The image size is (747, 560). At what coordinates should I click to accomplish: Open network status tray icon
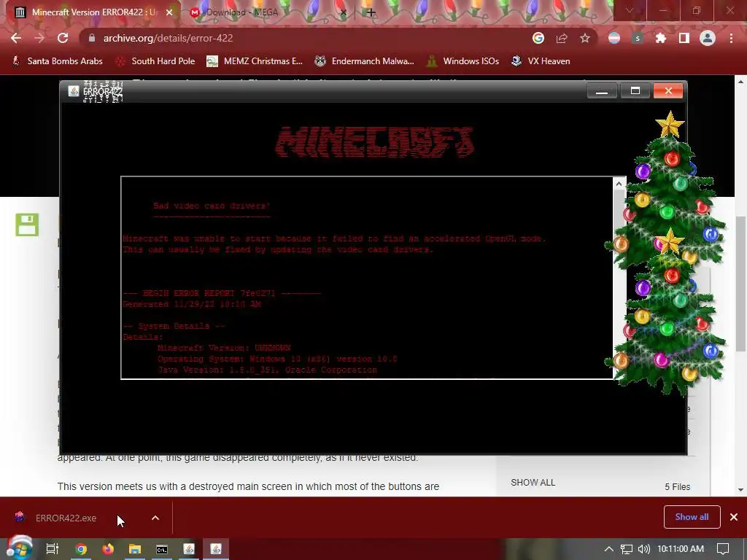pos(627,549)
